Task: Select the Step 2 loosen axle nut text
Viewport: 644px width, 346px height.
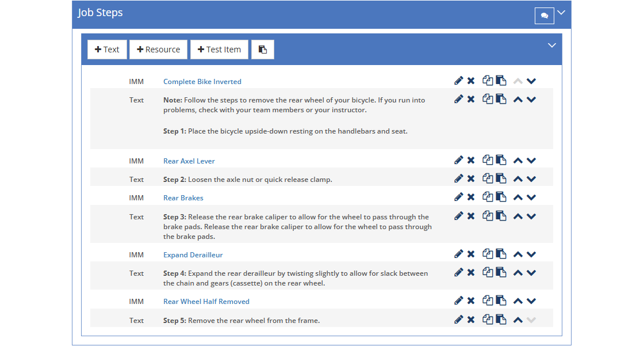Action: click(x=248, y=180)
